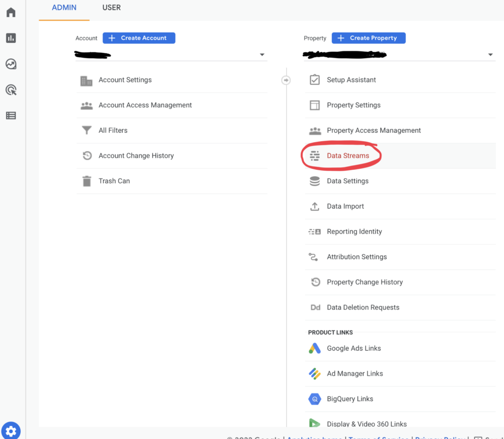
Task: Open the Explore icon in left sidebar
Action: pos(11,64)
